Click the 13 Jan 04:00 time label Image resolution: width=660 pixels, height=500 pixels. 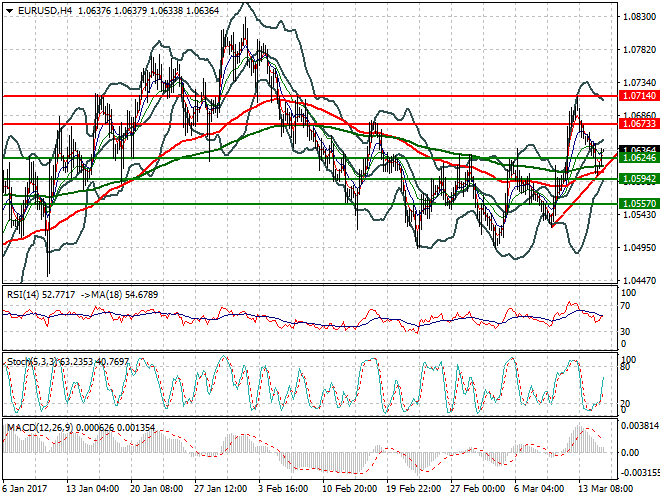coord(93,489)
